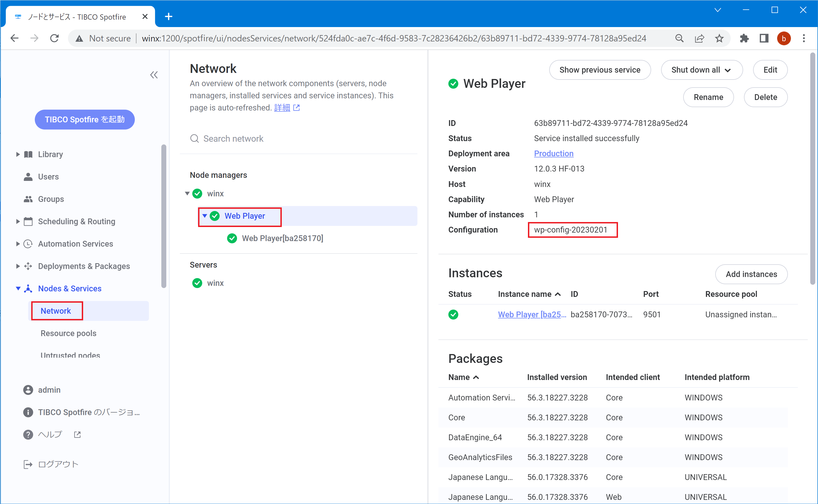Open the Production deployment area link

554,154
